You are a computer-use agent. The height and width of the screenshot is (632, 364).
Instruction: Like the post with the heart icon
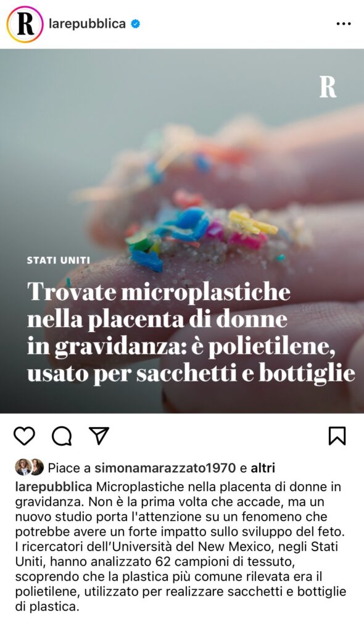[25, 436]
